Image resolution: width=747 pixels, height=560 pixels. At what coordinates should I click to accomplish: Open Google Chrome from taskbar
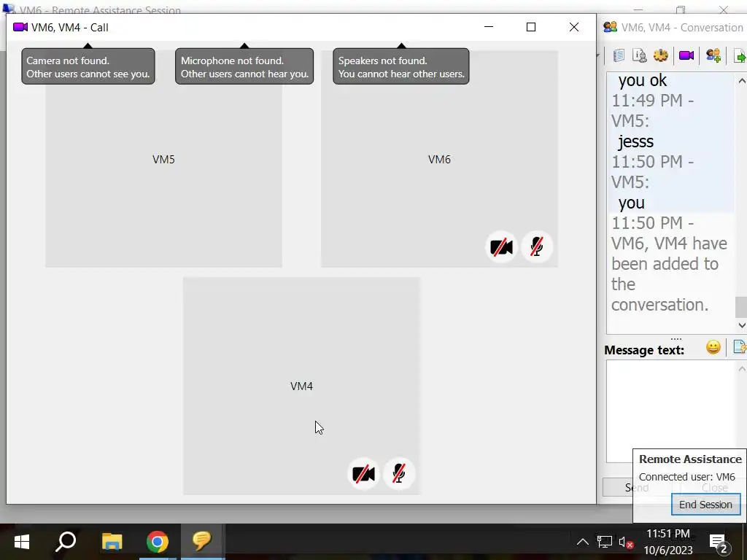pyautogui.click(x=158, y=542)
